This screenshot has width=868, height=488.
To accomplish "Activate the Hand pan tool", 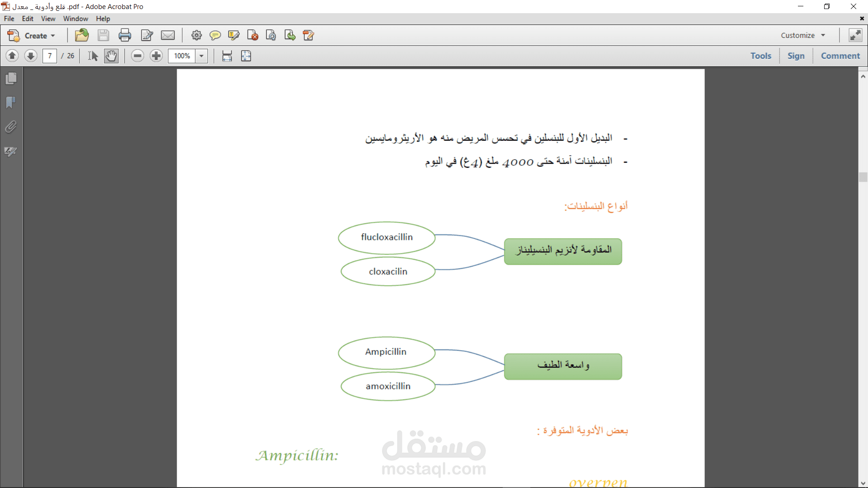I will pyautogui.click(x=111, y=56).
